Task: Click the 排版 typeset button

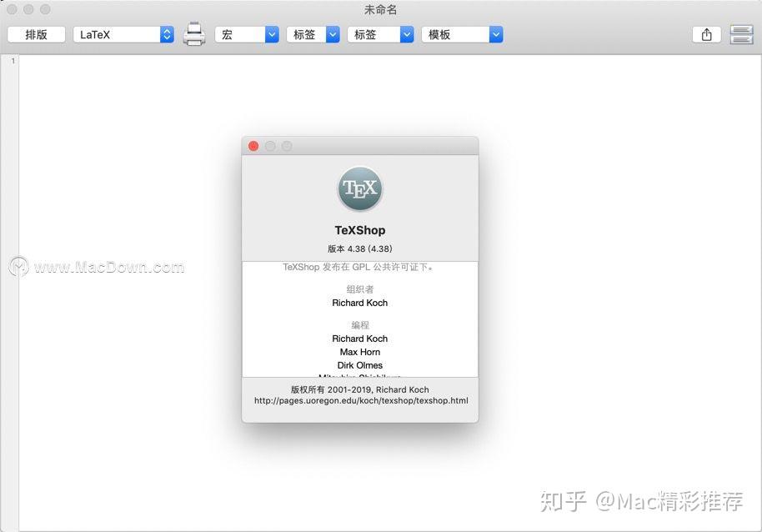Action: tap(37, 34)
